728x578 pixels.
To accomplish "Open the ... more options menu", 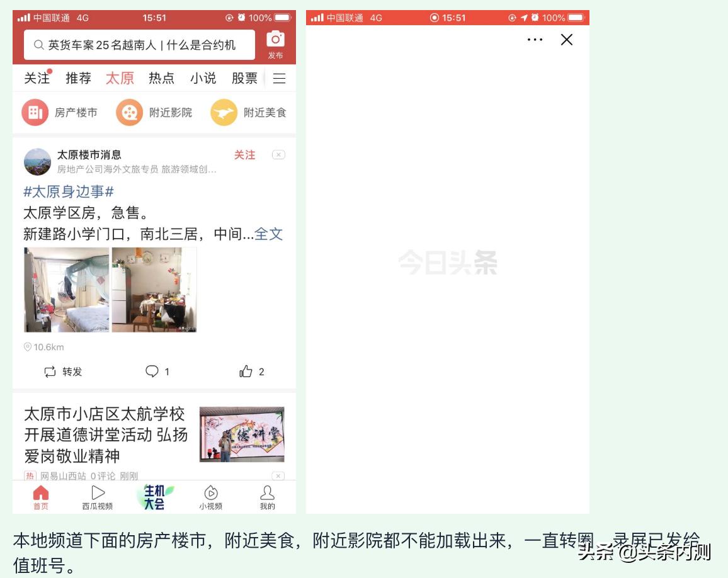I will (x=535, y=40).
